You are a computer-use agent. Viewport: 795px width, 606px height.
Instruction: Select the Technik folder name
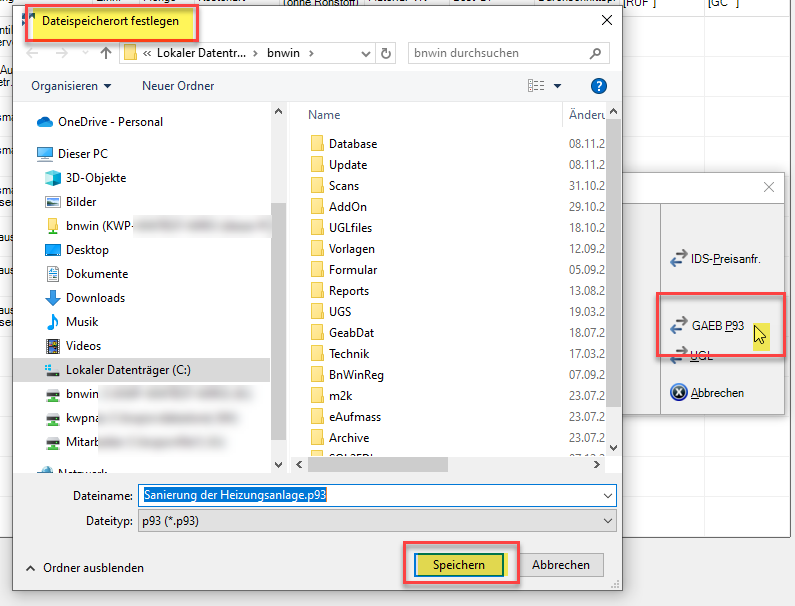[349, 353]
